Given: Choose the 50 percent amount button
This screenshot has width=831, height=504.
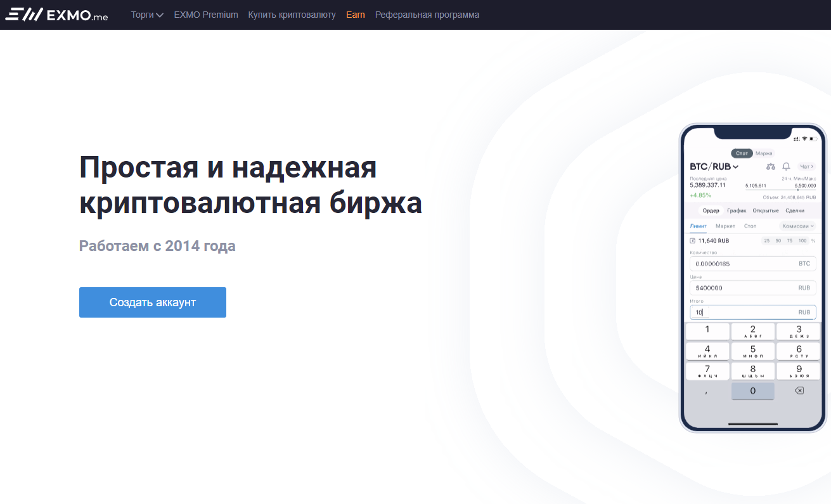Looking at the screenshot, I should tap(778, 241).
